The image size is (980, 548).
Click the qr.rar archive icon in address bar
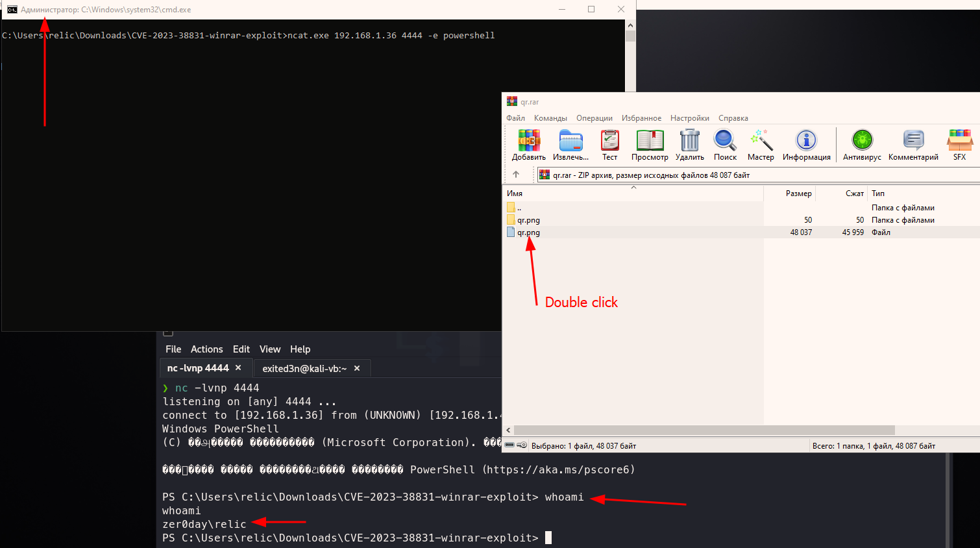pos(545,175)
